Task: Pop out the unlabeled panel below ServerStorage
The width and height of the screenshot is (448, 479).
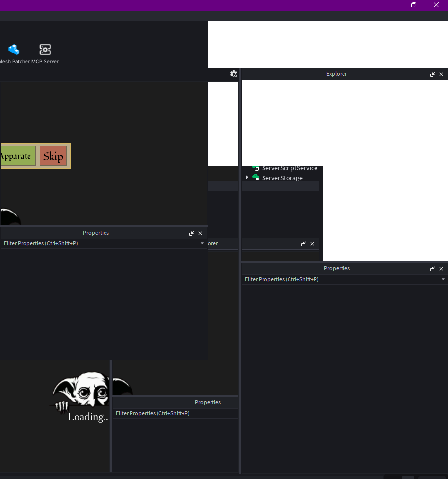Action: 303,244
